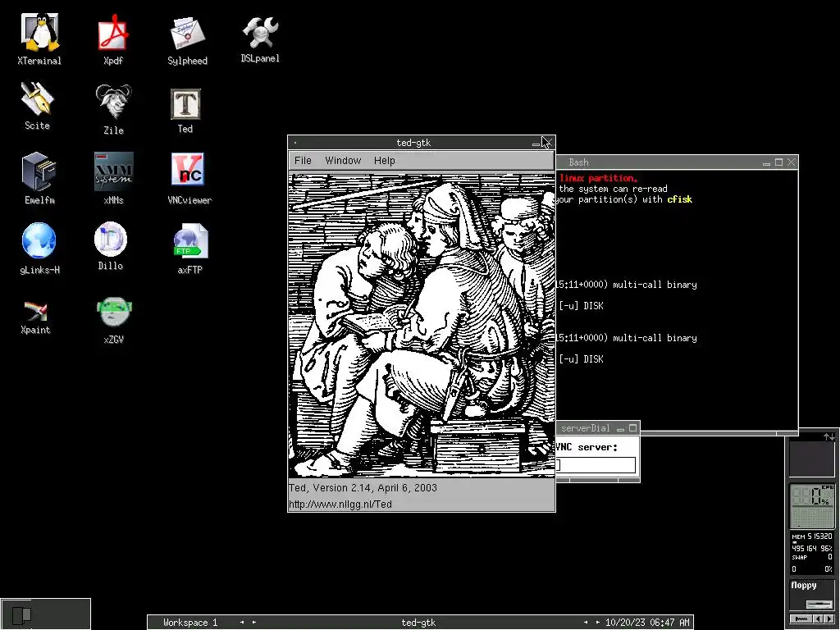Click the MEM/SWAP monitor in the dock
The width and height of the screenshot is (840, 630).
point(812,554)
